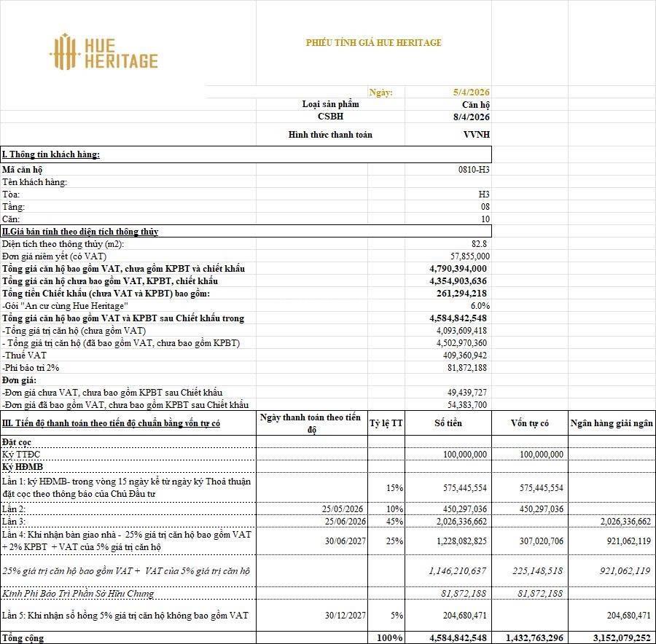Screen dimensions: 656x644
Task: Click the 'Số tiền' column header
Action: click(x=448, y=423)
